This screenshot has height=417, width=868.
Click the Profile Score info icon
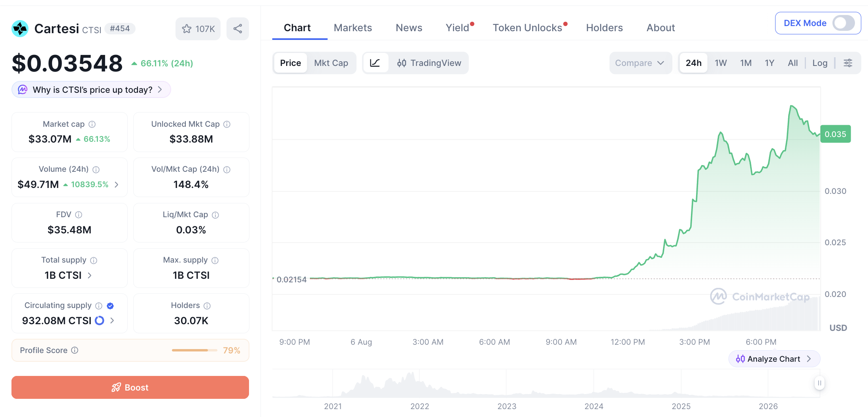[x=75, y=350]
